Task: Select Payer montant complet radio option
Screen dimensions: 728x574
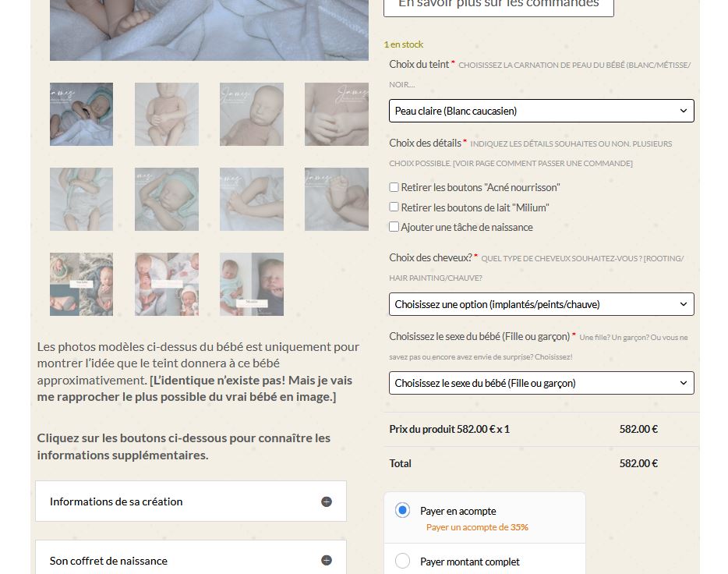Action: tap(402, 561)
